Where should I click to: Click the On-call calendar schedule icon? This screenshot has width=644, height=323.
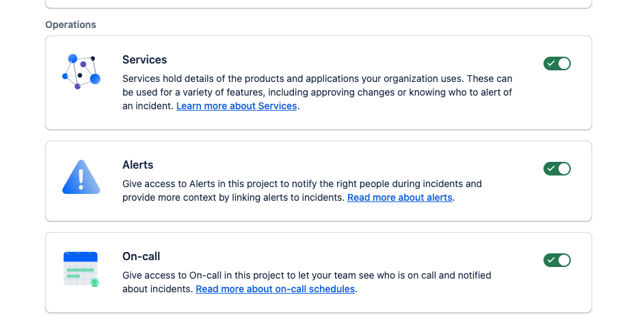[x=81, y=269]
